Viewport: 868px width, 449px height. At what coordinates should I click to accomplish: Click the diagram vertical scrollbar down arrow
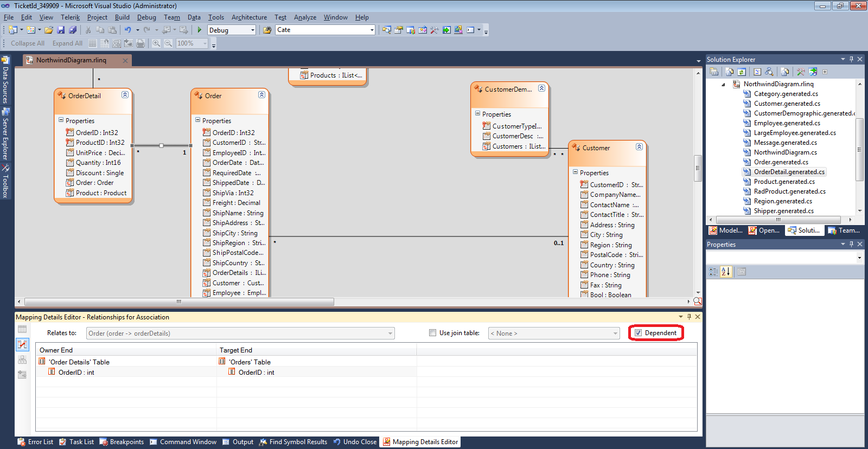click(698, 292)
